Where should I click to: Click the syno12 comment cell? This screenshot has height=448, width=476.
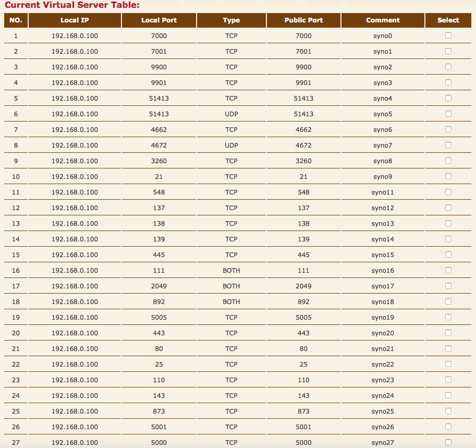point(383,208)
